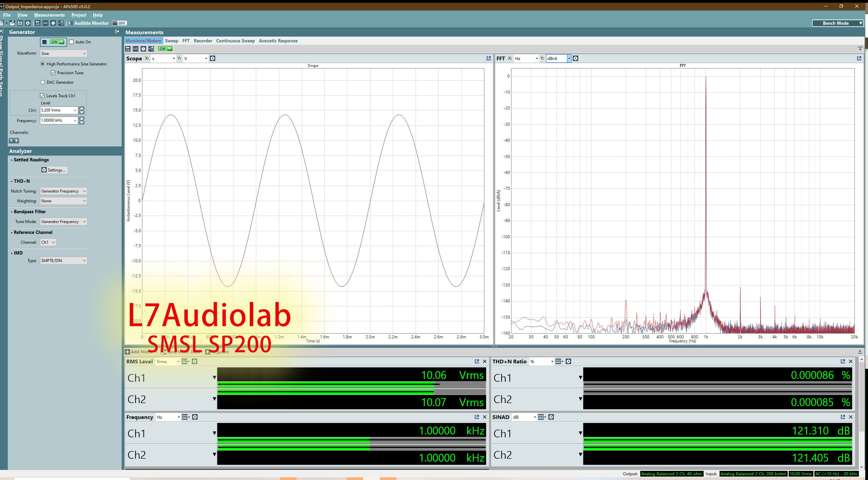Close the RMS Level meter
This screenshot has width=868, height=480.
485,361
